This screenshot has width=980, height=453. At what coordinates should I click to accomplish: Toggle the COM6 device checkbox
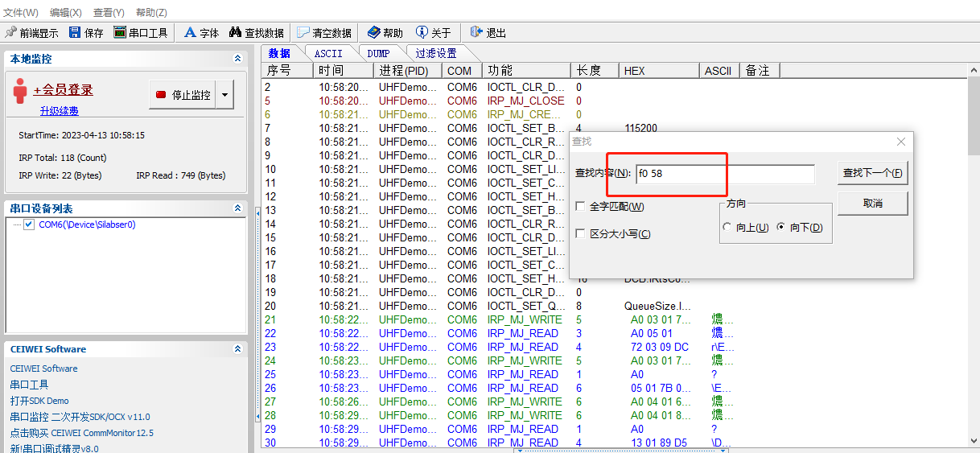click(x=30, y=224)
